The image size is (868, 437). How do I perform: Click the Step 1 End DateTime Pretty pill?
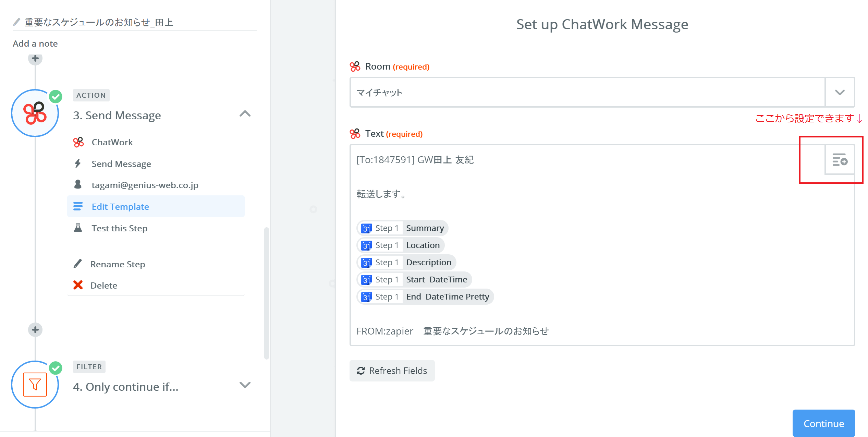(x=425, y=297)
